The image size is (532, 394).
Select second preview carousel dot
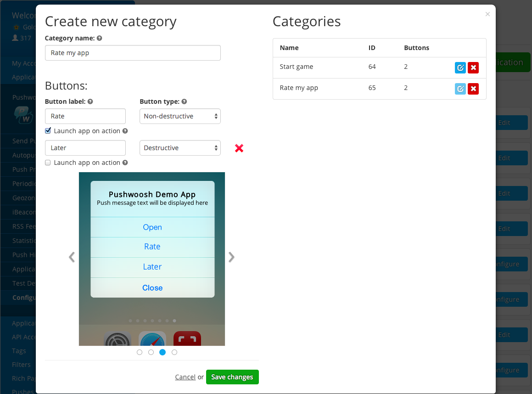pos(151,352)
